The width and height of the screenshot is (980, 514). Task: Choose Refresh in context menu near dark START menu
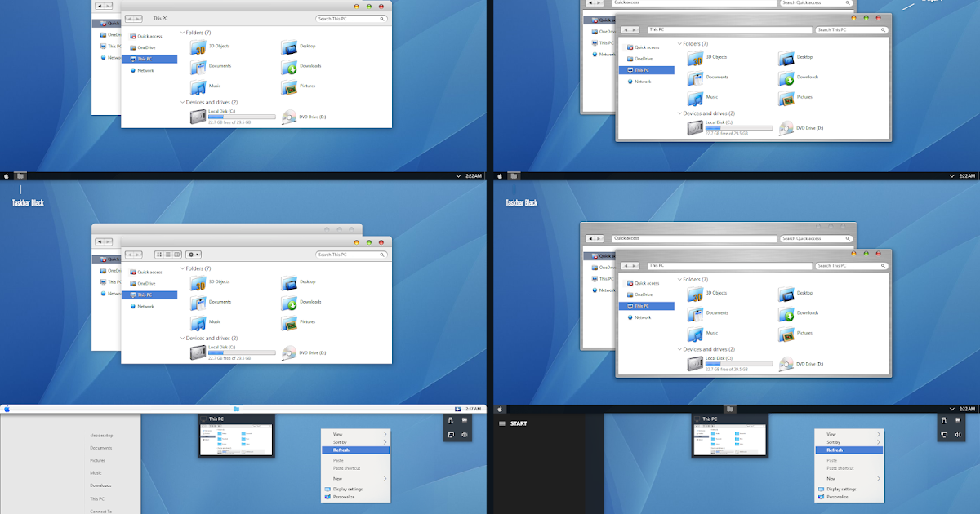click(x=849, y=450)
